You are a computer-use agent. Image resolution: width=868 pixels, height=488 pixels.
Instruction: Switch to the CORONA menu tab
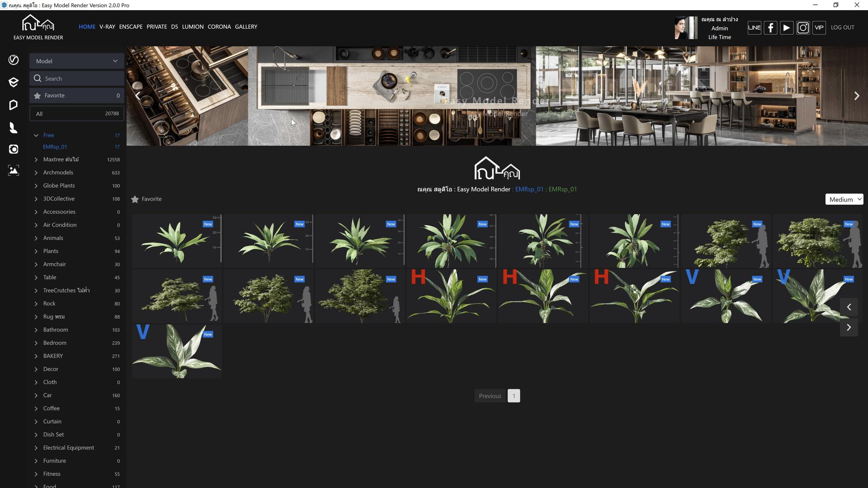219,27
